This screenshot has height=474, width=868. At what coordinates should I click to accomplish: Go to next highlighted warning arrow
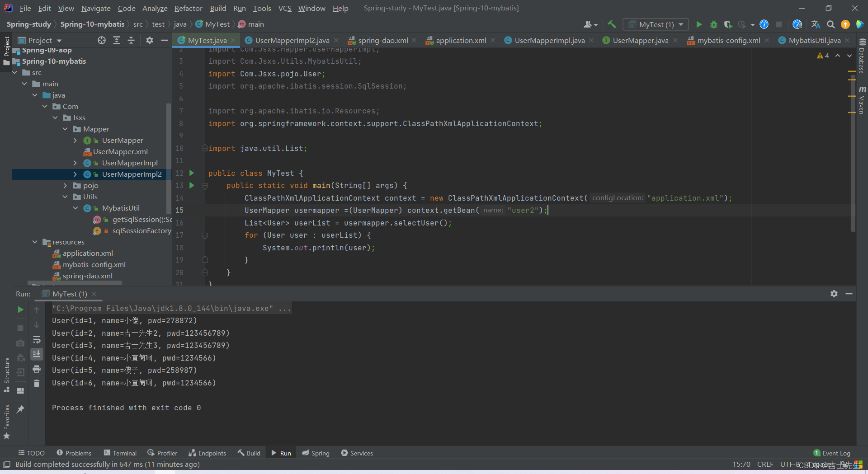849,56
